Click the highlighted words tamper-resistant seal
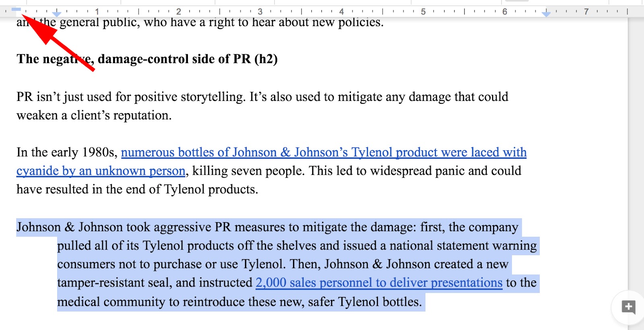 click(115, 283)
